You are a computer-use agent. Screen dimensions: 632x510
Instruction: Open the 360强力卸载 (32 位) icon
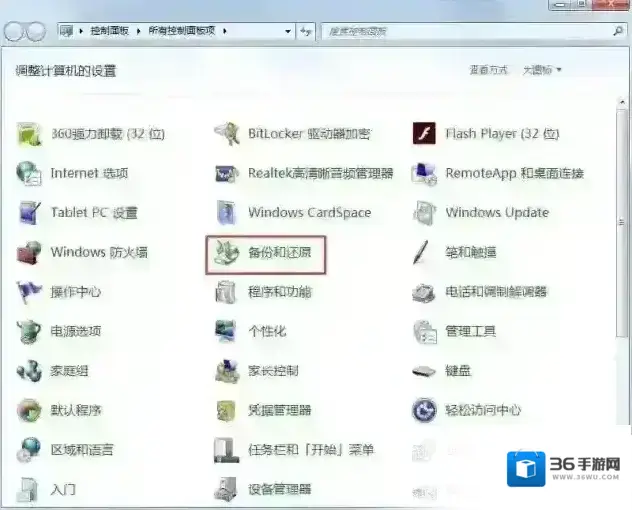[x=29, y=133]
